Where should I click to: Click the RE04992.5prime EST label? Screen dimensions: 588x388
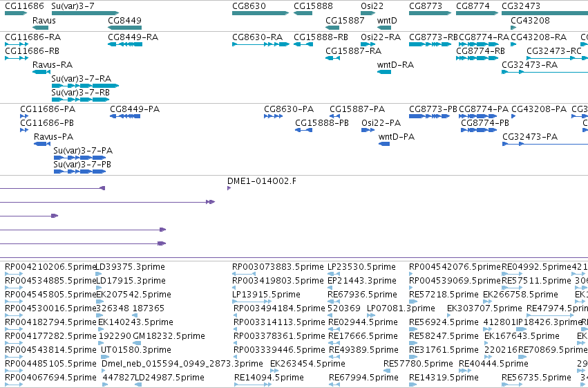537,267
